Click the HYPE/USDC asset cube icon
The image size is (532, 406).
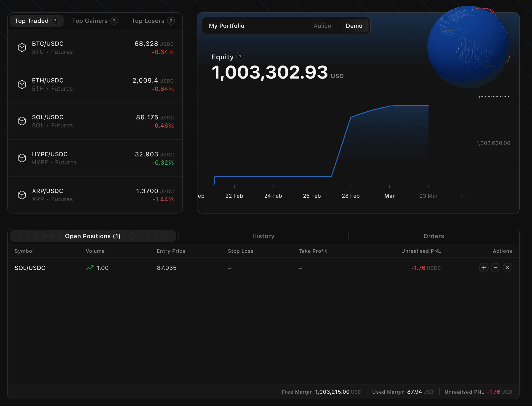(x=22, y=158)
